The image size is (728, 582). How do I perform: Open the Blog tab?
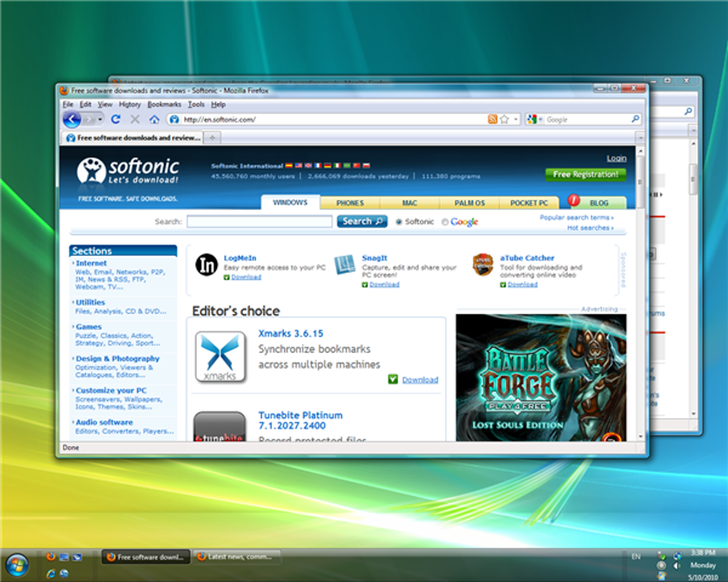(599, 203)
